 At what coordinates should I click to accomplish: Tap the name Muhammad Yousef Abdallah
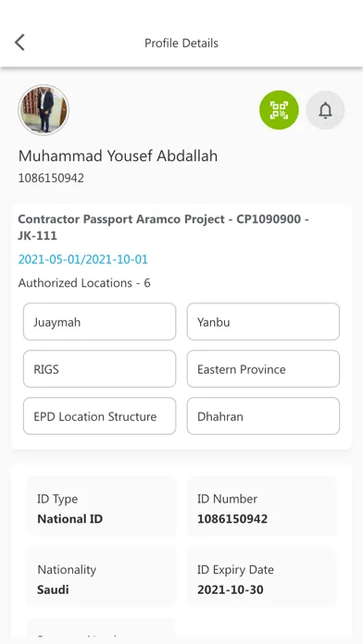click(x=118, y=156)
